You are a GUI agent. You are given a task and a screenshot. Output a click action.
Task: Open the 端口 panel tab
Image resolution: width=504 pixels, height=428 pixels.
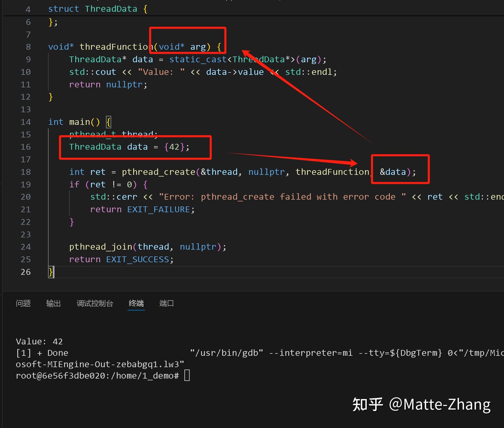click(166, 303)
